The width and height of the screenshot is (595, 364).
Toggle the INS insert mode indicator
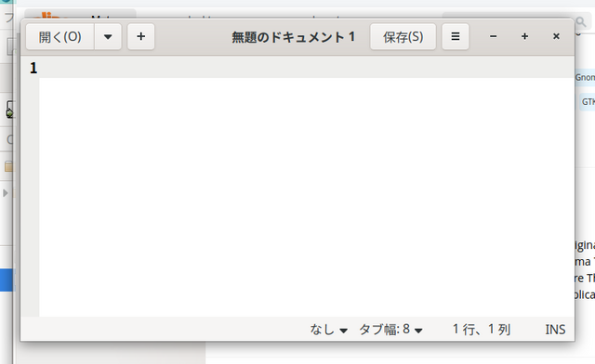click(x=555, y=330)
